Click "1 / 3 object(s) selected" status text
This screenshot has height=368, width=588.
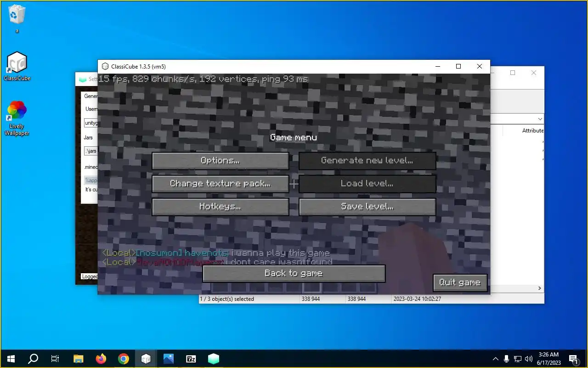pos(227,299)
